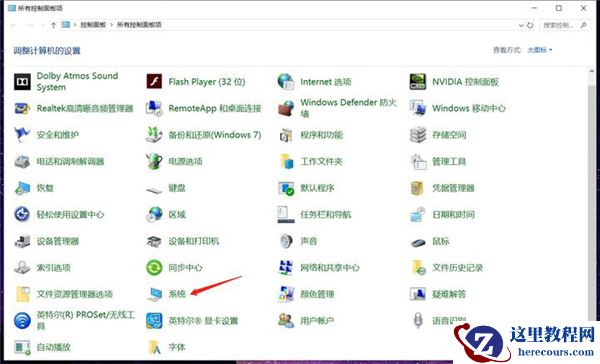Open Flash Player (32 位) icon
This screenshot has width=600, height=364.
click(x=154, y=82)
